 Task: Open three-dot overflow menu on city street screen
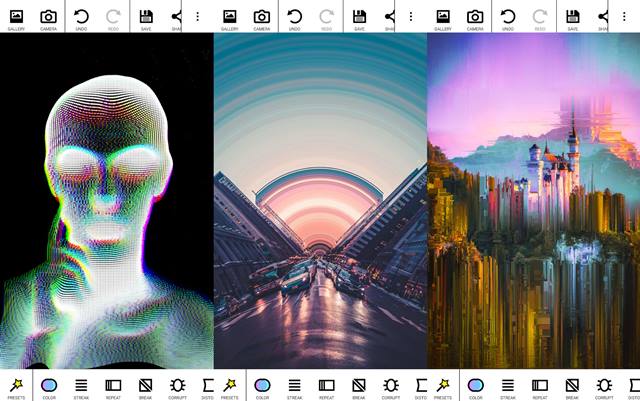coord(411,16)
